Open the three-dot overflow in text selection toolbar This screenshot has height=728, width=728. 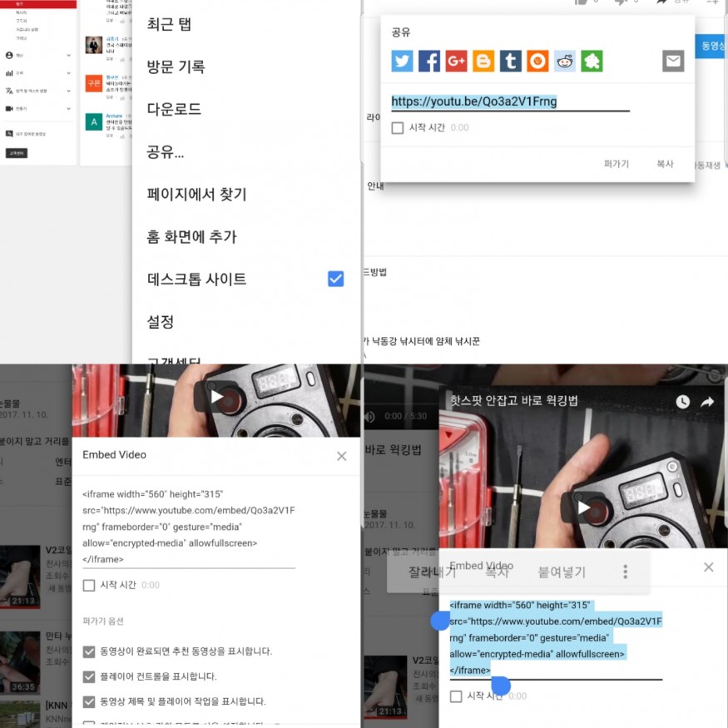pyautogui.click(x=626, y=572)
